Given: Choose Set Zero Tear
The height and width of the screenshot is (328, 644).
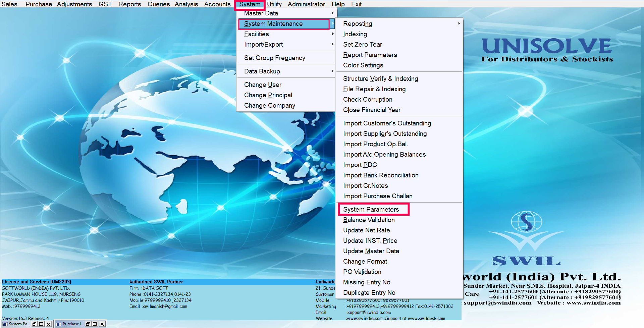Looking at the screenshot, I should tap(399, 45).
